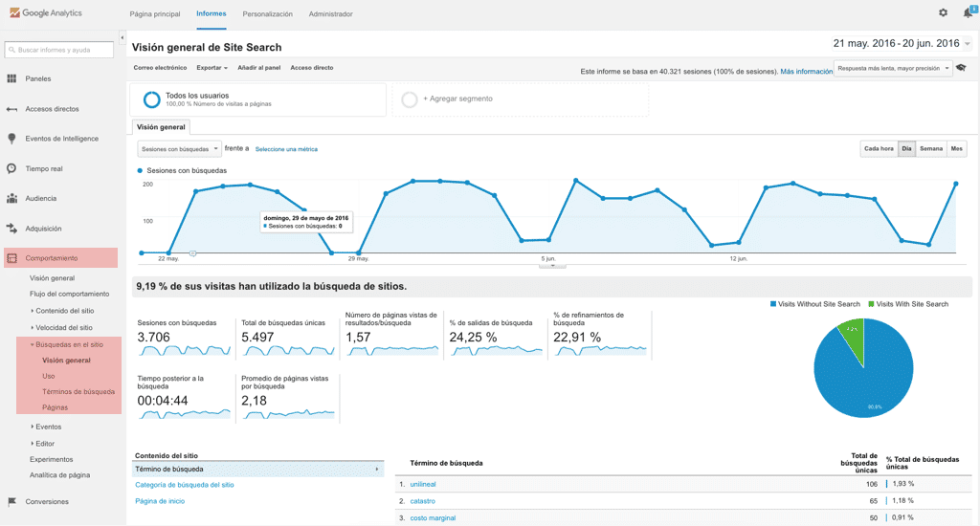Click the Eventos de Intelligence lightbulb icon
Viewport: 980px width, 526px height.
[x=11, y=139]
